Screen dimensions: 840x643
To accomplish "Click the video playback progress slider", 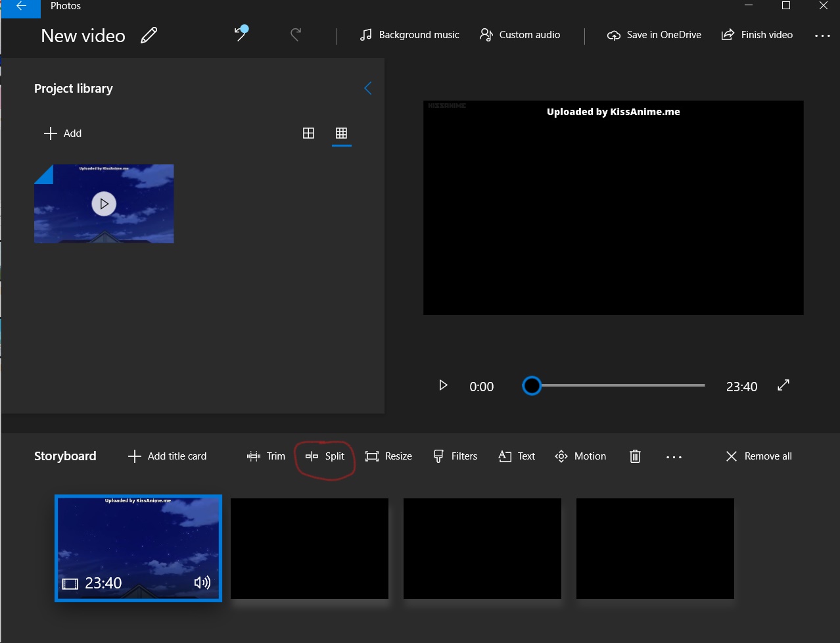I will click(613, 385).
